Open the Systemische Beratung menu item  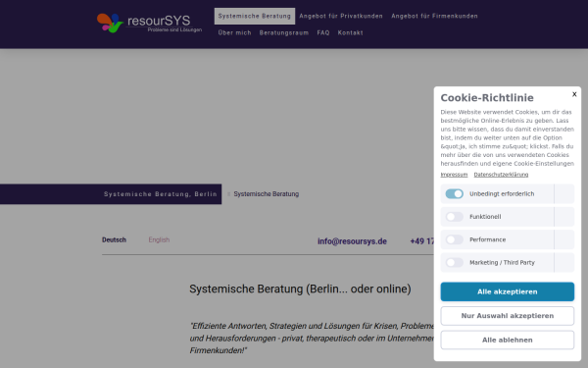(255, 16)
